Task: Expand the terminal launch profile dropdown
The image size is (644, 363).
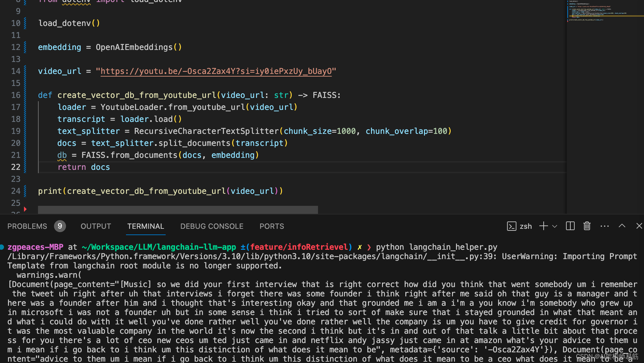Action: [x=555, y=226]
